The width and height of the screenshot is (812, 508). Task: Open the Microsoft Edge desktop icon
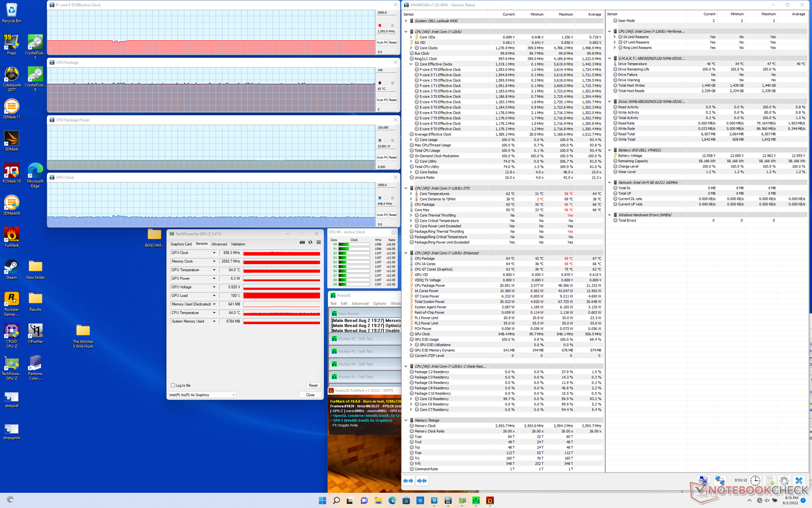click(35, 175)
